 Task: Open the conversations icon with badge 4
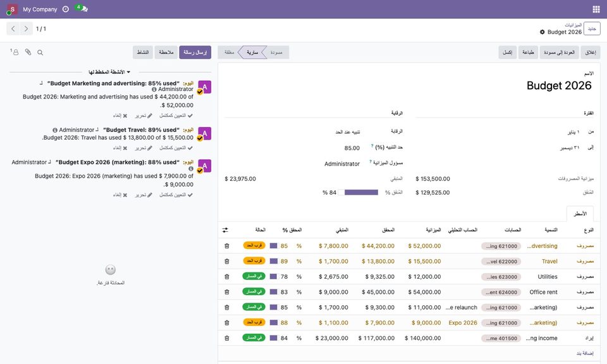[x=82, y=8]
